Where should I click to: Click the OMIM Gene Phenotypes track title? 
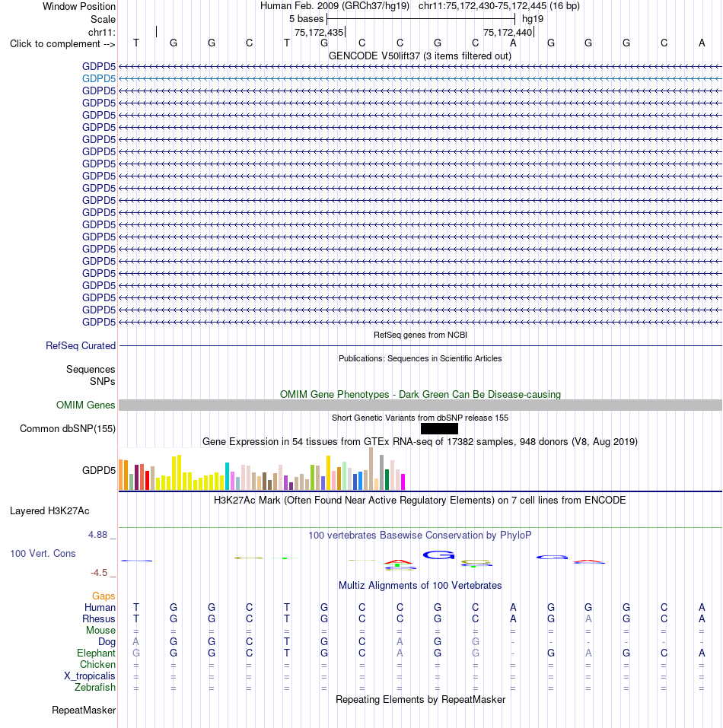[420, 395]
